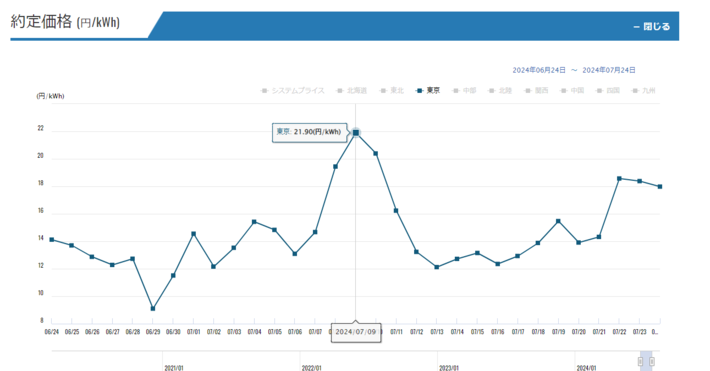
Task: Click the 2024年07月24日 end date text
Action: tap(609, 70)
